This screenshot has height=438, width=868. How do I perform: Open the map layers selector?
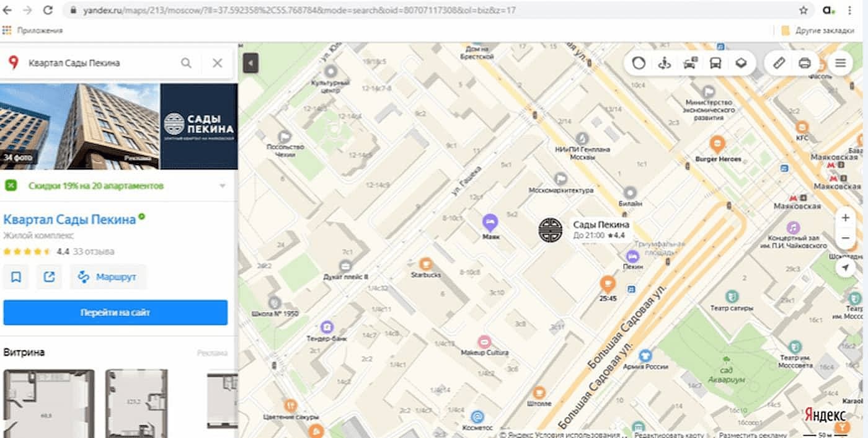pos(741,63)
